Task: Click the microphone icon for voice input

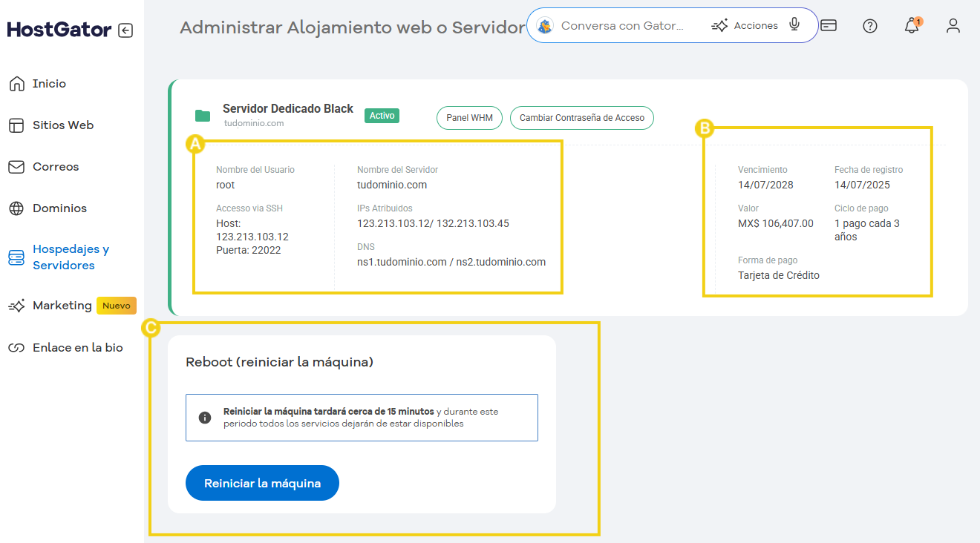Action: 794,24
